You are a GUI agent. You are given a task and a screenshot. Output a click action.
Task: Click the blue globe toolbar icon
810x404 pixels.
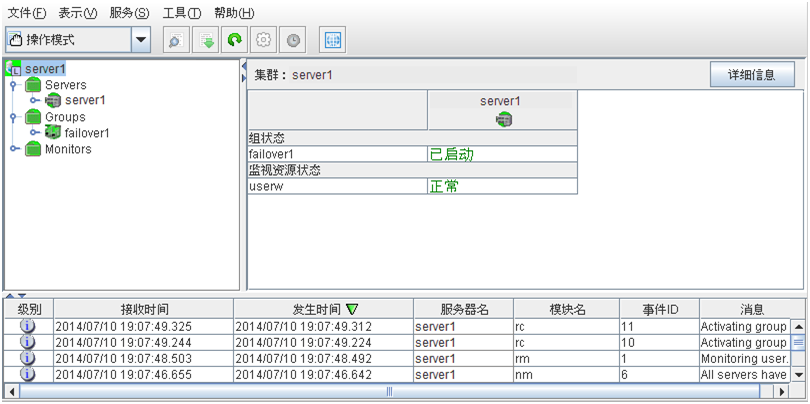(332, 40)
